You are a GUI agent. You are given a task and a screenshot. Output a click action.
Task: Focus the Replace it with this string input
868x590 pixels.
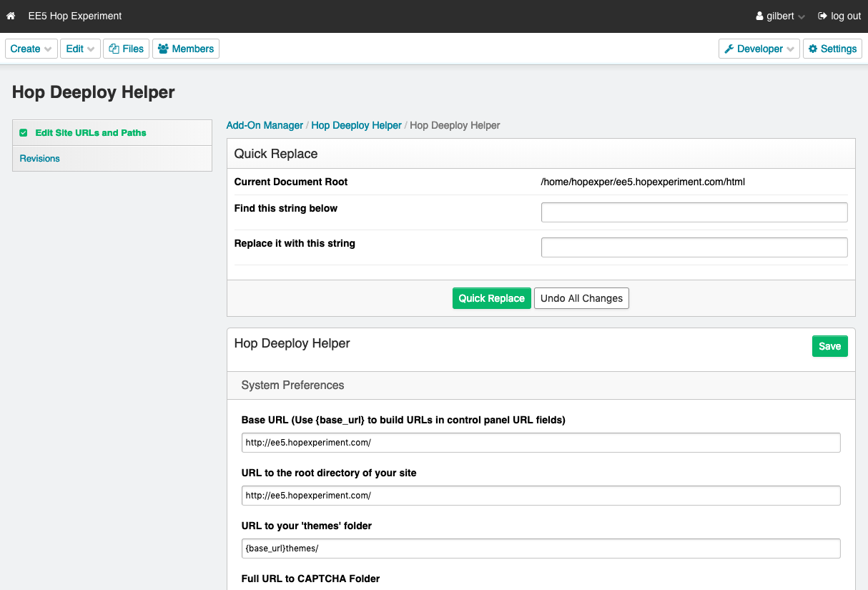click(x=694, y=247)
